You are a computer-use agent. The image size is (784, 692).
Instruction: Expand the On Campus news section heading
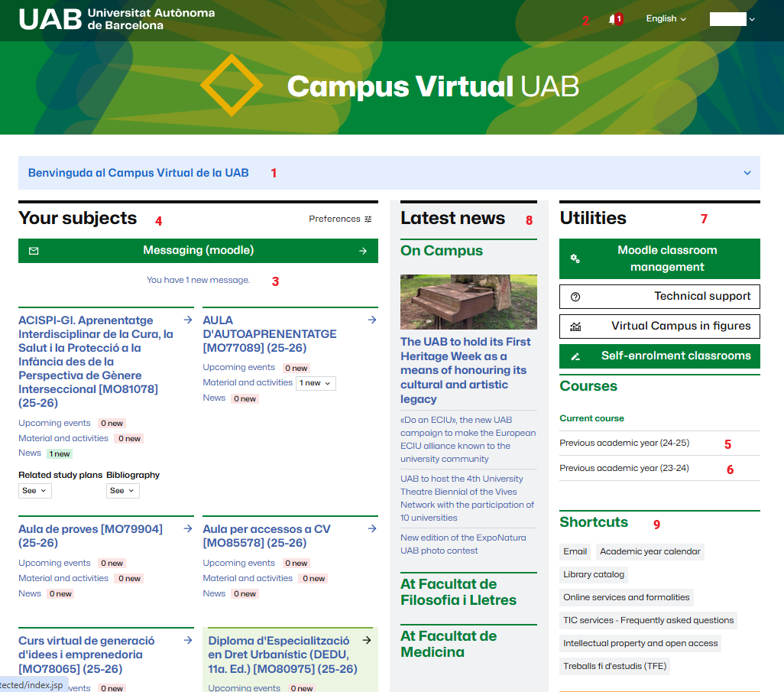(x=442, y=250)
